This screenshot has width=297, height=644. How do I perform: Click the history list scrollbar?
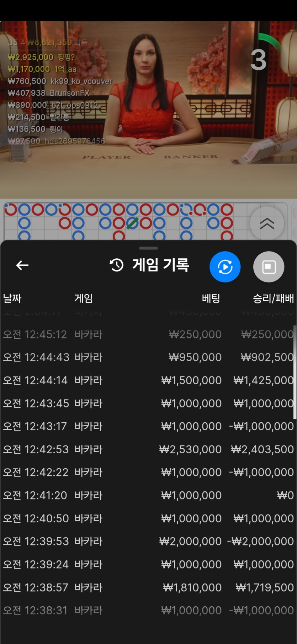(295, 372)
